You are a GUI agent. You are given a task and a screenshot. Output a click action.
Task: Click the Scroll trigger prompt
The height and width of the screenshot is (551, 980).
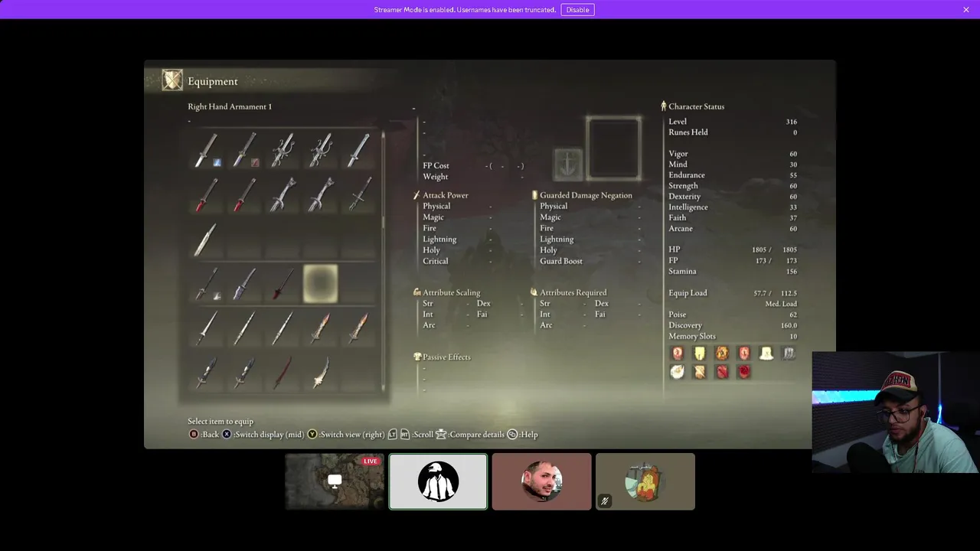tap(410, 434)
